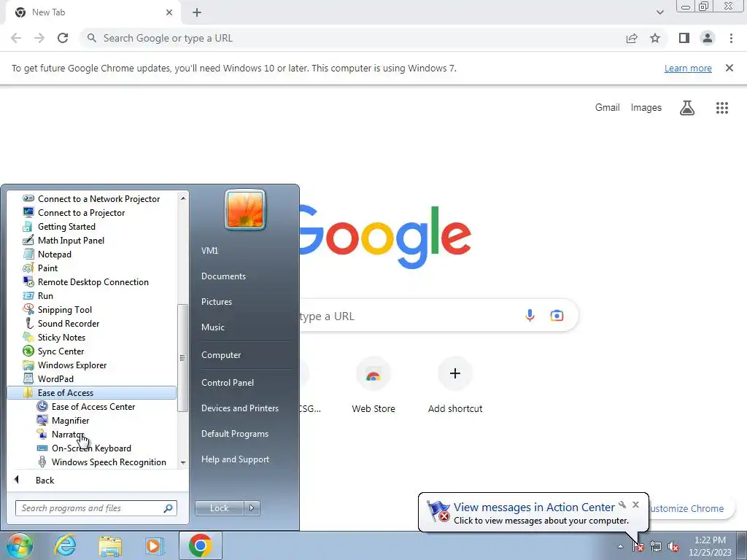
Task: Click the Lock button
Action: coord(219,508)
